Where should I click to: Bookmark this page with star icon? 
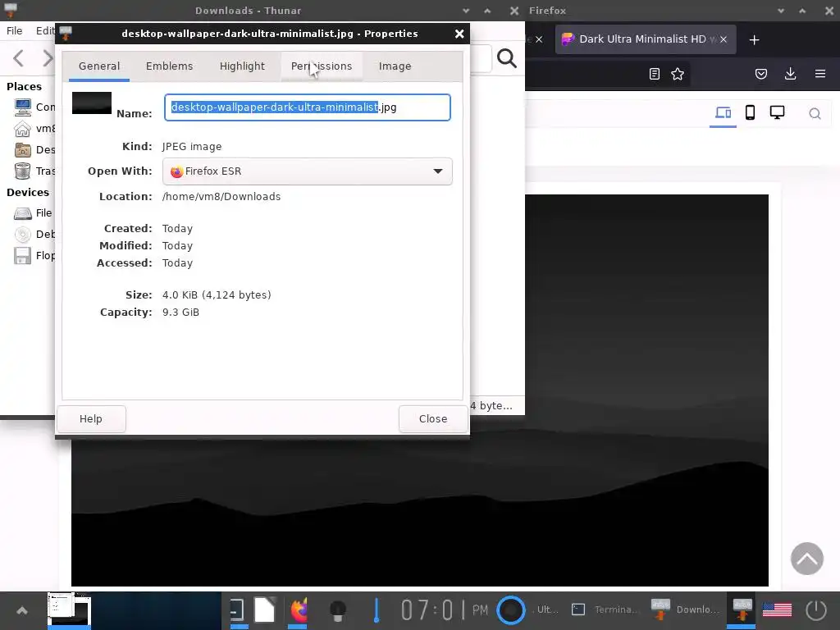(x=678, y=74)
